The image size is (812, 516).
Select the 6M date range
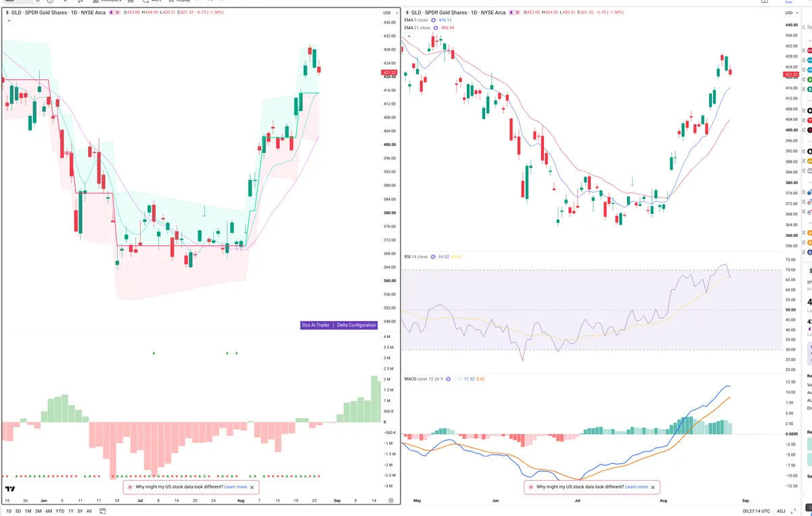coord(48,511)
